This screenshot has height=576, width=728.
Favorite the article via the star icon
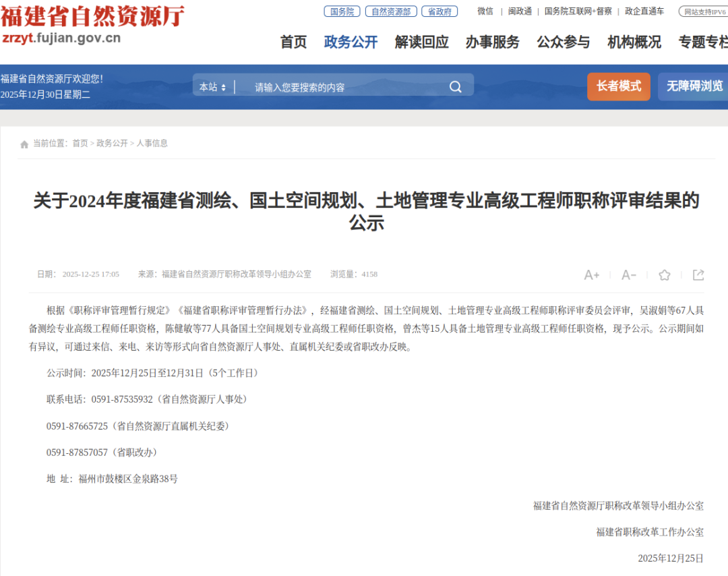pos(664,275)
